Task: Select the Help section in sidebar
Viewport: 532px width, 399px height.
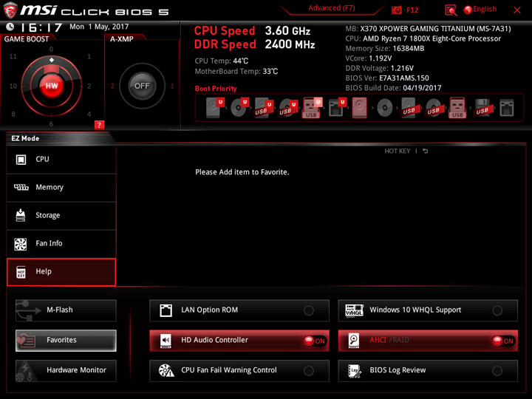Action: click(x=61, y=272)
